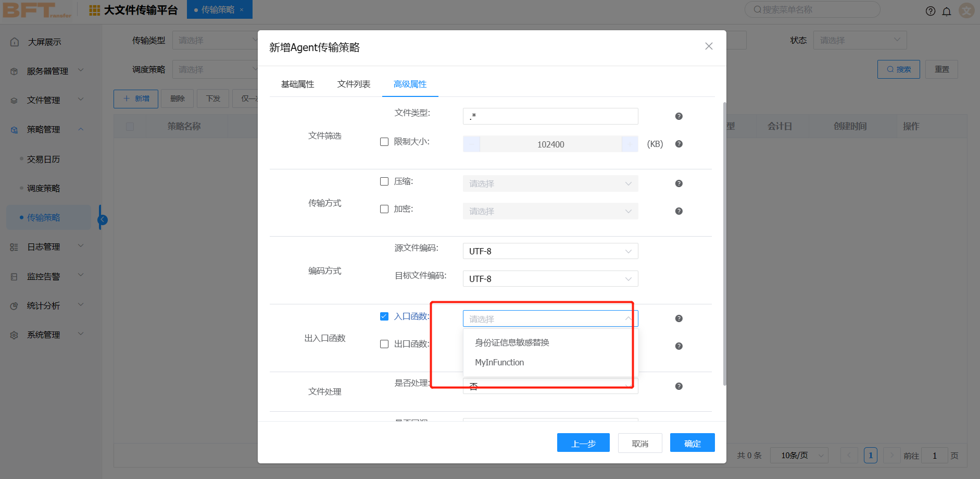Screen dimensions: 980x479
Task: Close the 新增Agent传输策略 dialog
Action: click(709, 46)
